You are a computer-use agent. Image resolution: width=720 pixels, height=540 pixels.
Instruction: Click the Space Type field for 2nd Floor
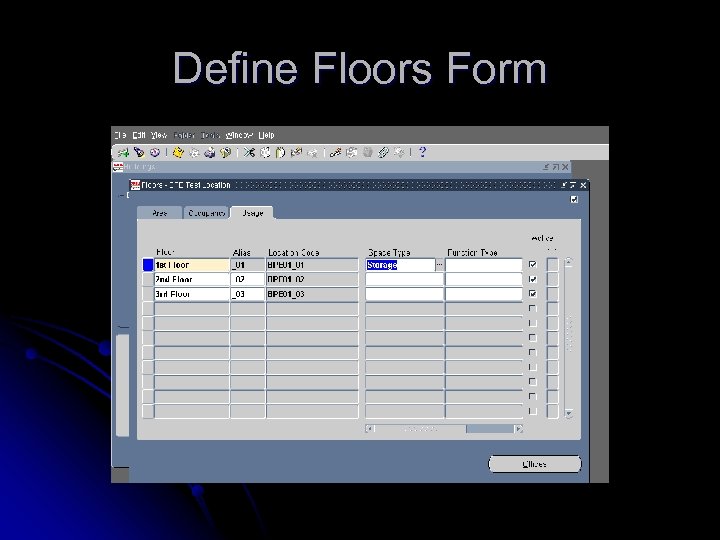405,279
